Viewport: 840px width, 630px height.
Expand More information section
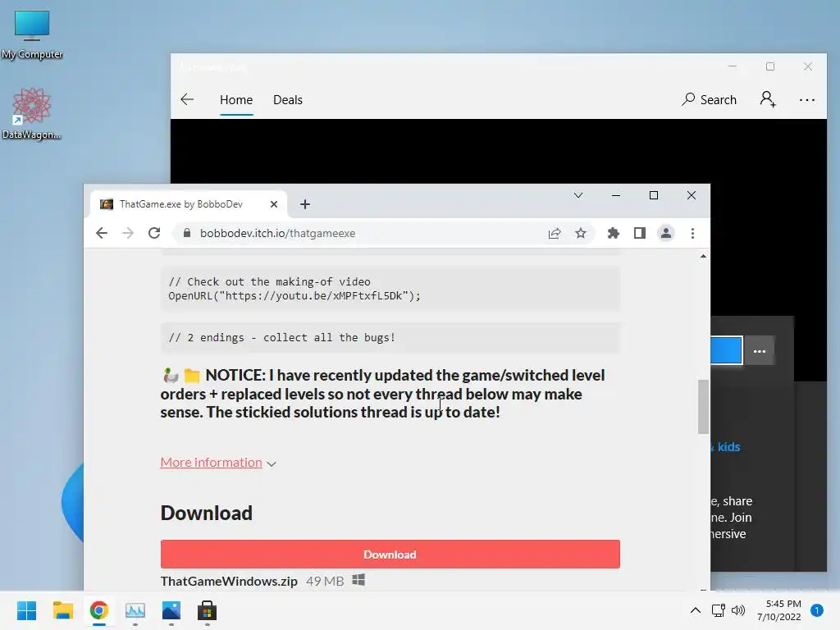coord(218,463)
